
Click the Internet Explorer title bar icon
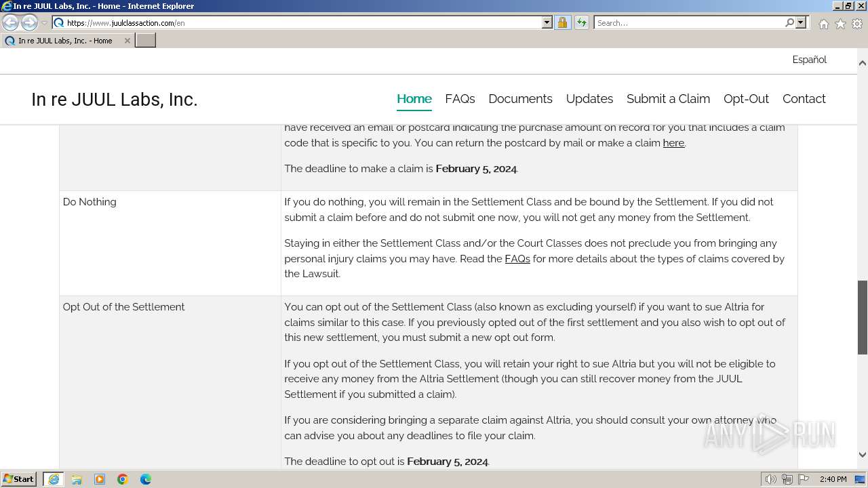point(7,6)
